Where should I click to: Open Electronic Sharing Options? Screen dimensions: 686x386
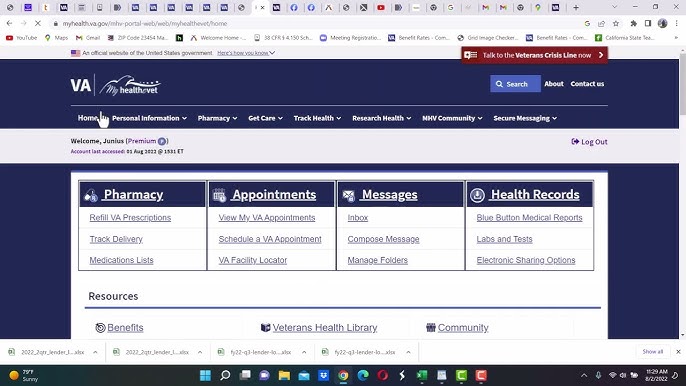pos(526,260)
